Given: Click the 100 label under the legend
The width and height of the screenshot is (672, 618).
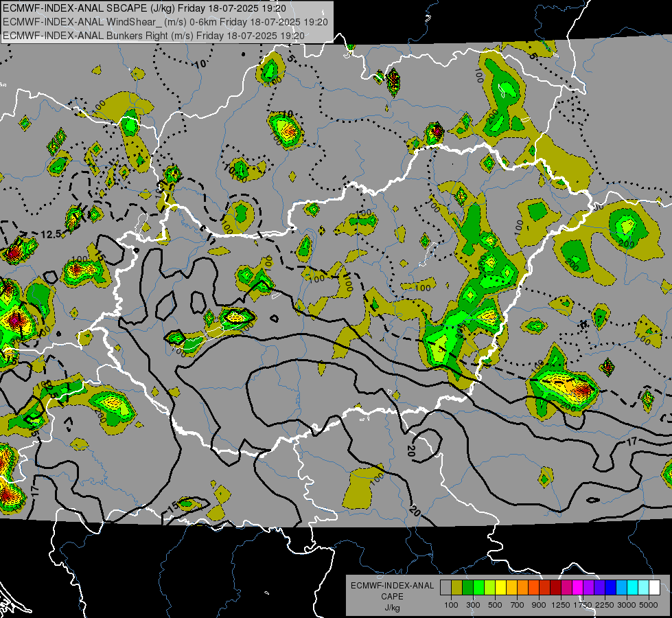Looking at the screenshot, I should (x=451, y=605).
